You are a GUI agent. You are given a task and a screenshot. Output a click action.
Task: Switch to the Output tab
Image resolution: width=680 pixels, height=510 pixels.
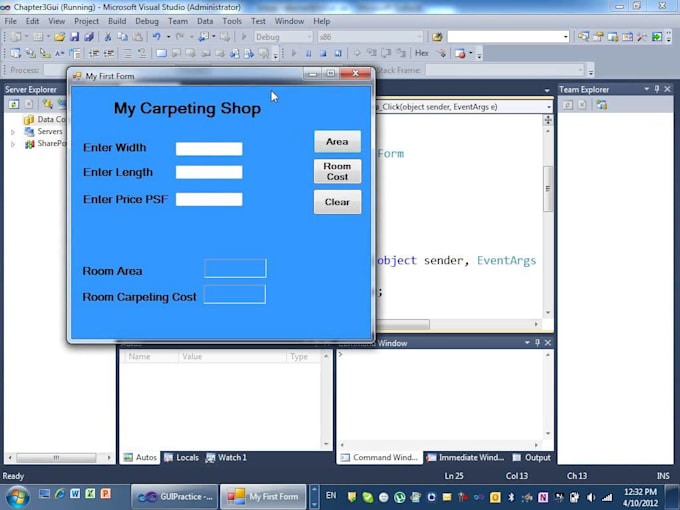pyautogui.click(x=531, y=458)
